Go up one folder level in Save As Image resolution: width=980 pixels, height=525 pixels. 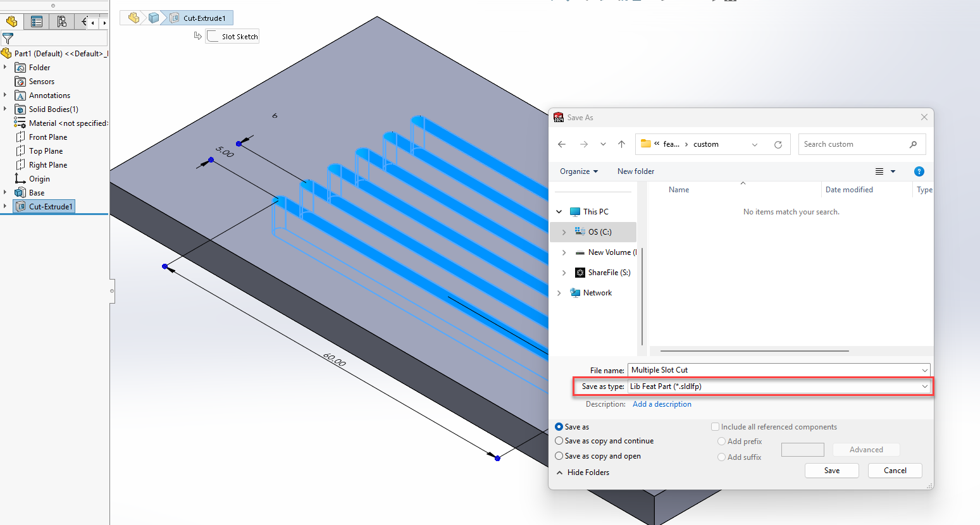point(622,144)
